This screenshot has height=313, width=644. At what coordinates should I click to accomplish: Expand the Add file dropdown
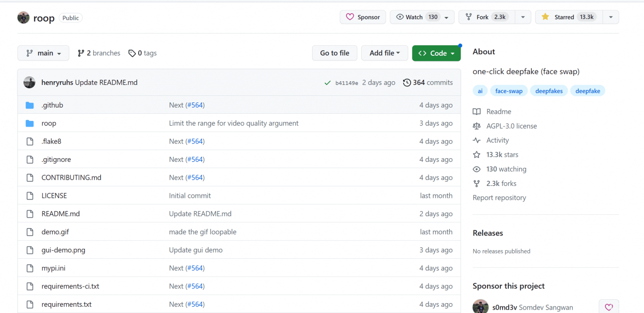coord(384,53)
